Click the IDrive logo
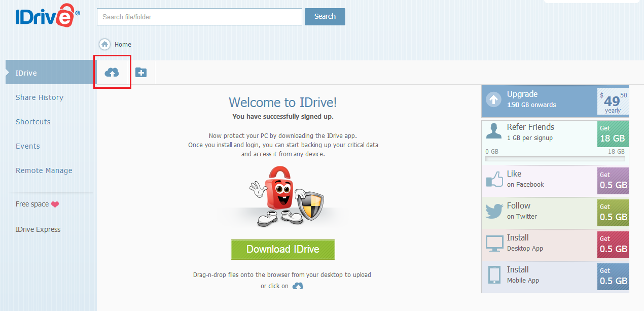This screenshot has height=311, width=644. pos(47,15)
